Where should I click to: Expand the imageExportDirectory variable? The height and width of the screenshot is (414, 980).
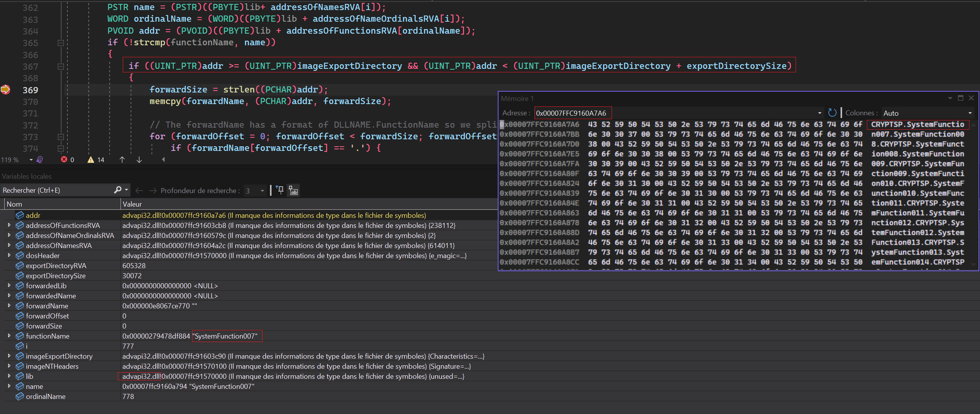tap(9, 356)
